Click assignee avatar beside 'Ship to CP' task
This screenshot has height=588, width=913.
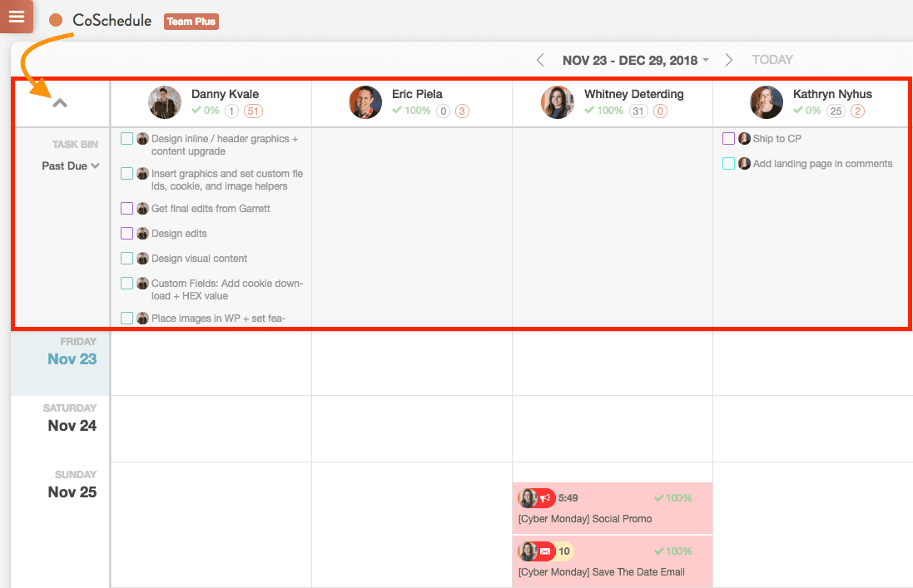tap(744, 138)
